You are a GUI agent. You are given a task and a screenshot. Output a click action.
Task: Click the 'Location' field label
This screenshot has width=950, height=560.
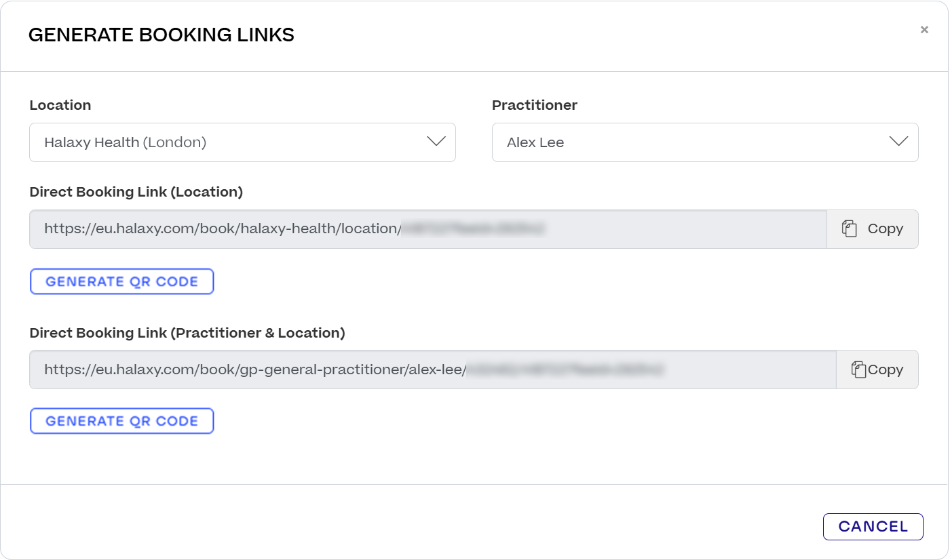[60, 105]
